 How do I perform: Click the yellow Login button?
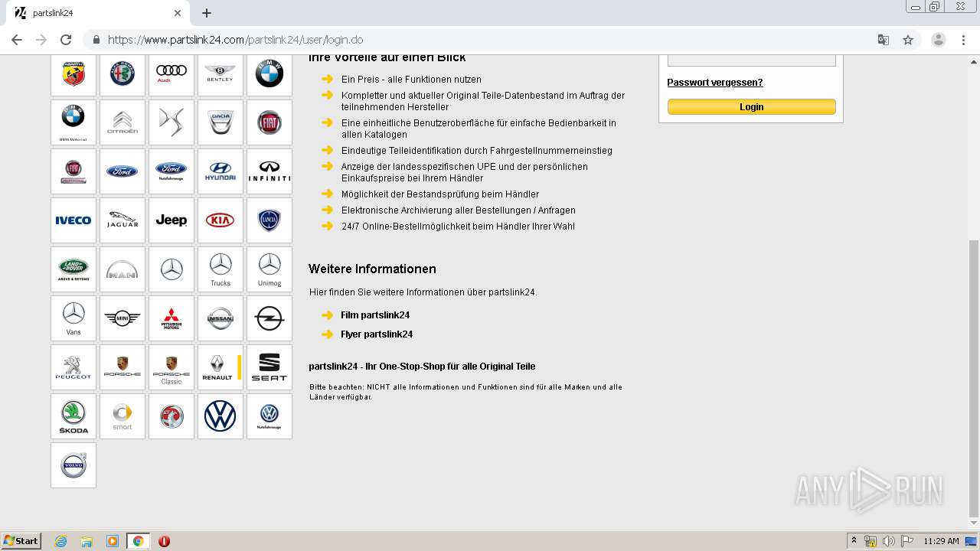point(751,107)
